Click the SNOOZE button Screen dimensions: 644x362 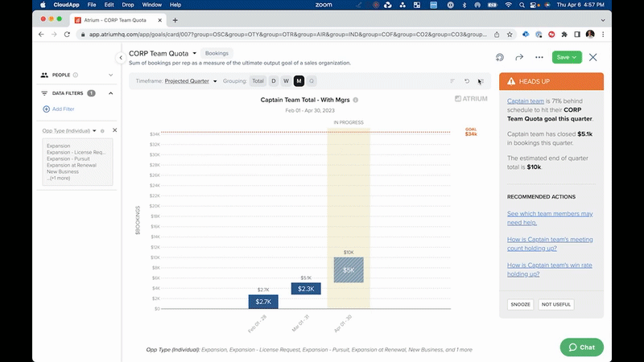click(520, 305)
